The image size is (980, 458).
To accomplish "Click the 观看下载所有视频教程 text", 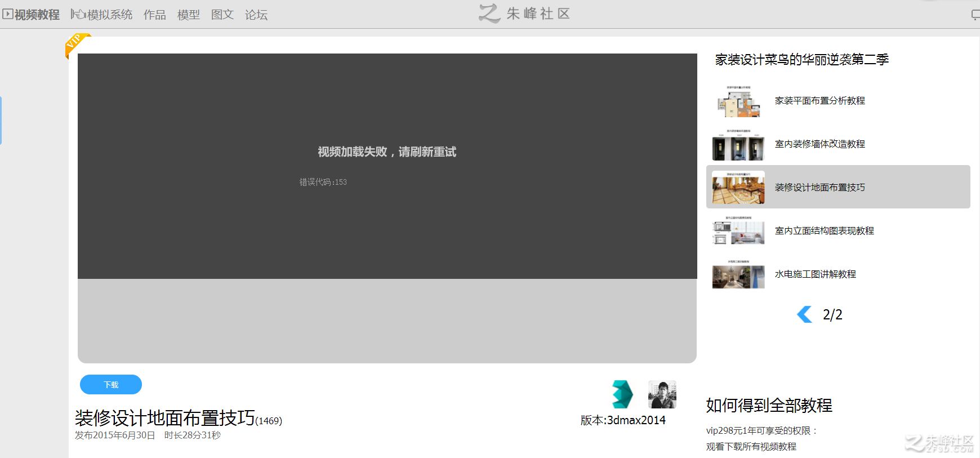I will [x=751, y=447].
